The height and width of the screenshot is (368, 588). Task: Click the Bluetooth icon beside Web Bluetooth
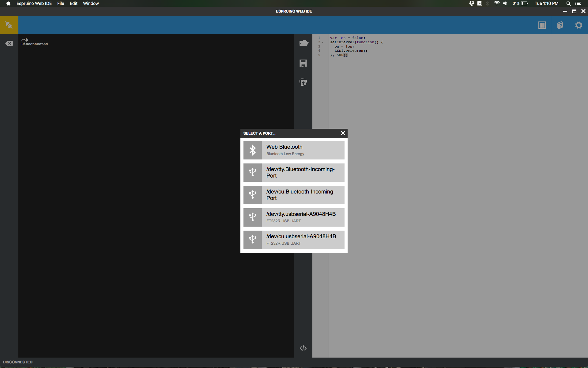click(253, 150)
